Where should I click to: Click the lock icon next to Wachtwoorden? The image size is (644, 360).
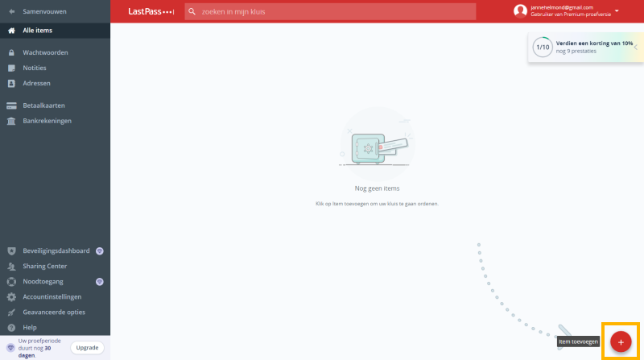click(11, 52)
